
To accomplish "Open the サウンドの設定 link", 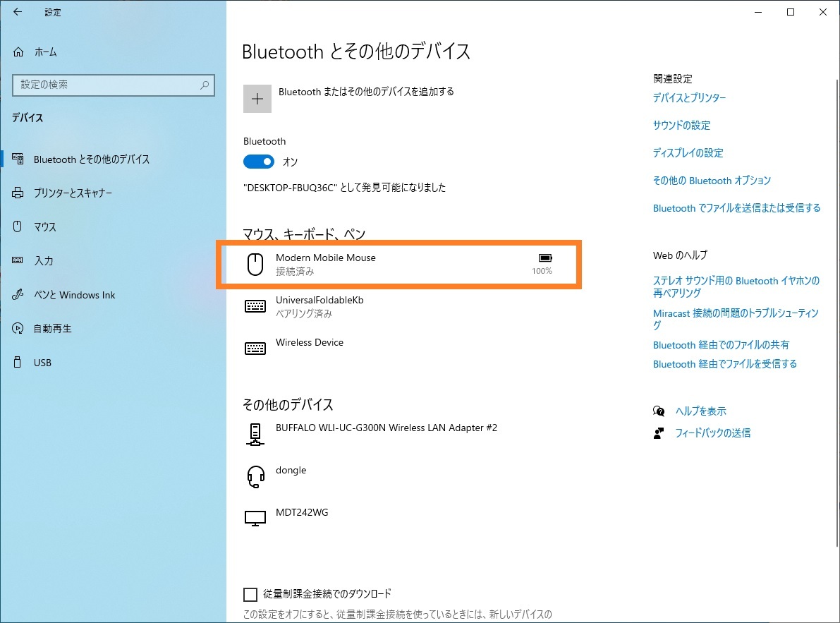I will 681,126.
